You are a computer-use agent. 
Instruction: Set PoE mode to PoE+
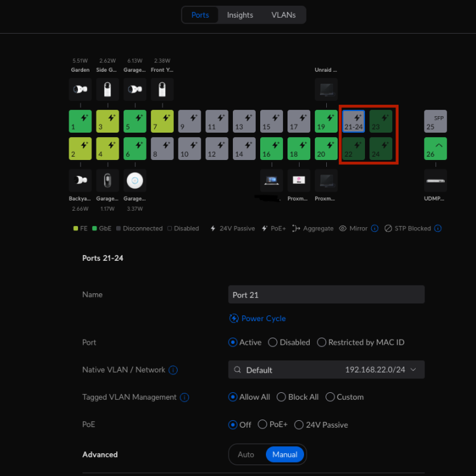coord(262,425)
